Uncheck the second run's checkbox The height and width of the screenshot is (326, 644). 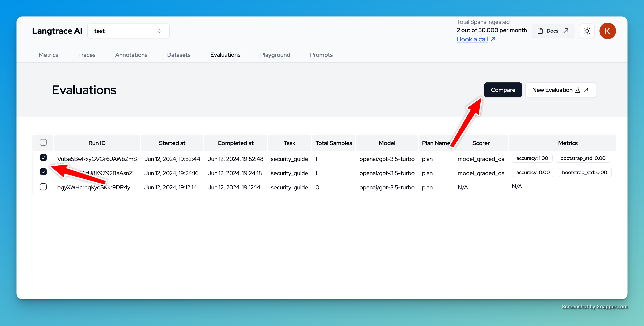(43, 172)
